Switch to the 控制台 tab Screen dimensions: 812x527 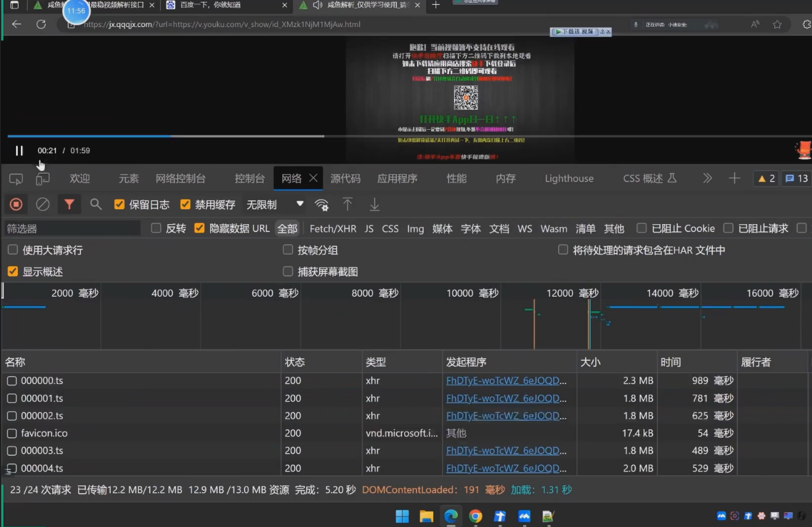pyautogui.click(x=250, y=179)
